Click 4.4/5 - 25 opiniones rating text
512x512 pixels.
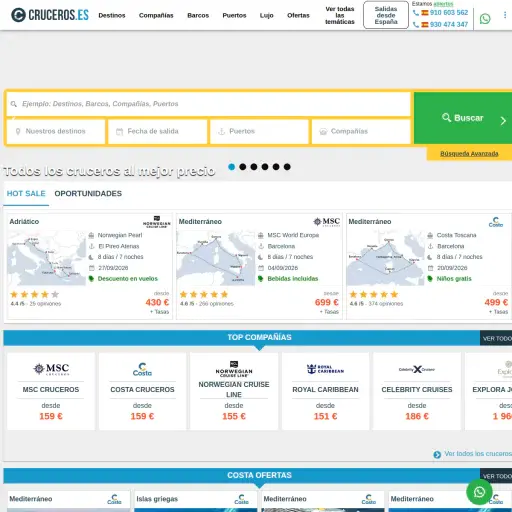tap(36, 304)
